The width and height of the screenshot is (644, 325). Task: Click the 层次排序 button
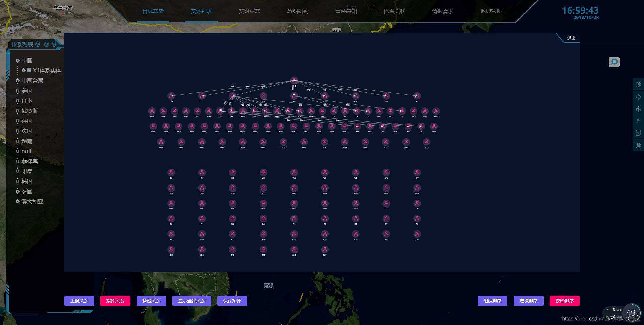pos(528,301)
